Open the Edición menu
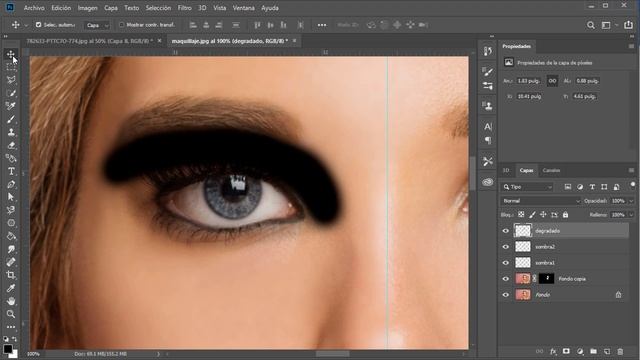Image resolution: width=640 pixels, height=360 pixels. point(61,8)
